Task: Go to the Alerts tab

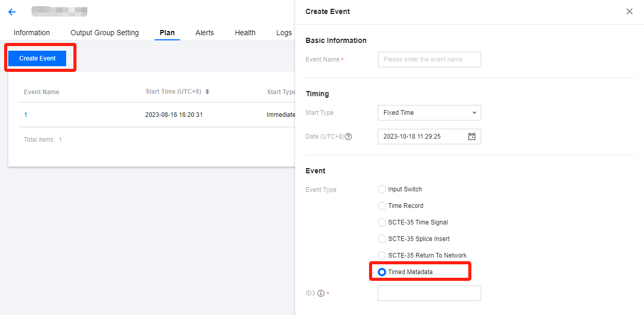Action: (x=204, y=33)
